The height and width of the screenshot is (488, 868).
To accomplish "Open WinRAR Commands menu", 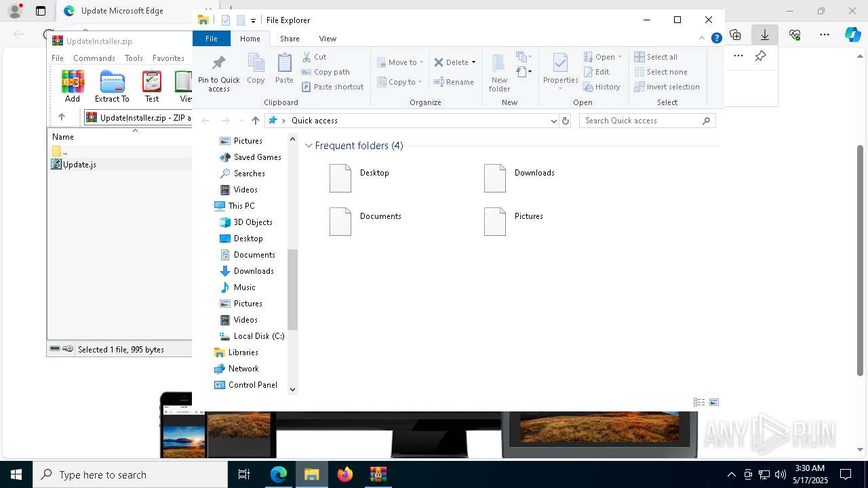I will tap(94, 58).
